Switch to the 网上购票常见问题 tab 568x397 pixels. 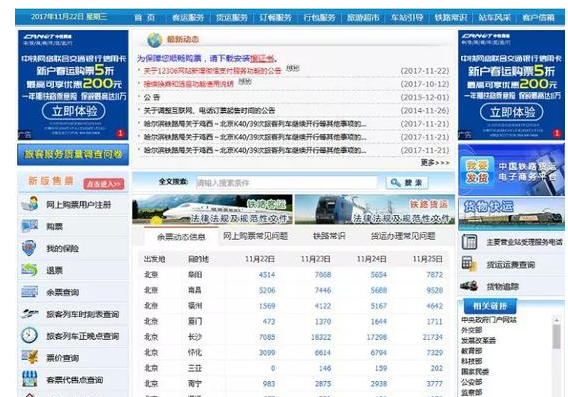255,236
